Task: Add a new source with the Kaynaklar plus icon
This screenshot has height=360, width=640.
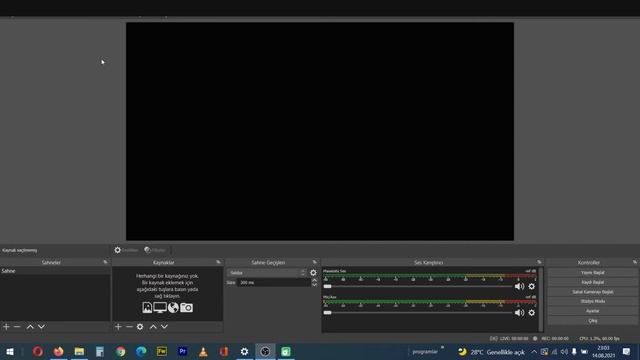Action: 118,327
